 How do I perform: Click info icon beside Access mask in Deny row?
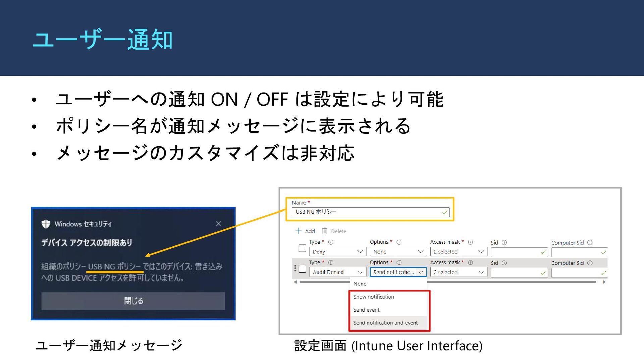pyautogui.click(x=470, y=242)
